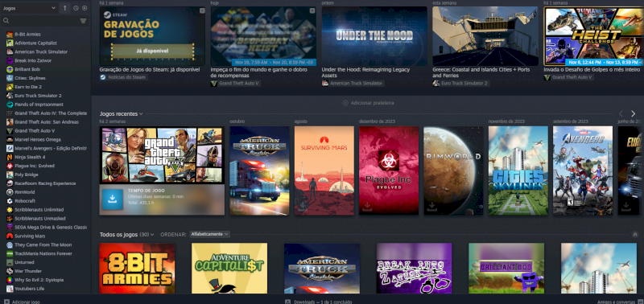
Task: Go to previous page of Jogos recentes shelf
Action: pos(621,113)
